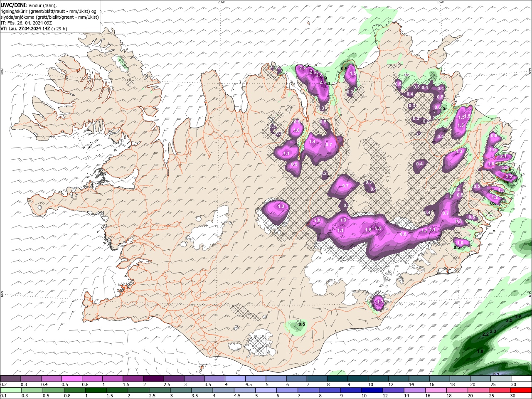Click the palest green first swatch of rain scale
532x399 pixels.
(10, 390)
